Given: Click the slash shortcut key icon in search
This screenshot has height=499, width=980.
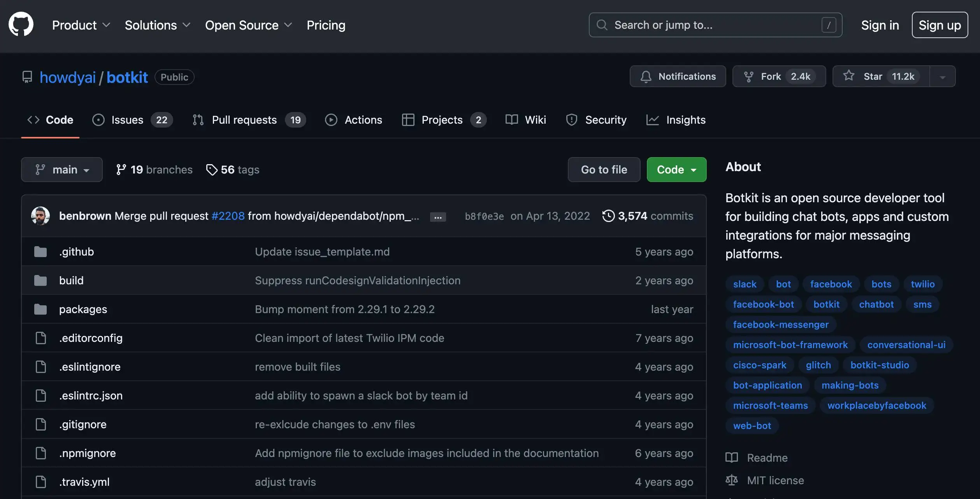Looking at the screenshot, I should tap(829, 25).
